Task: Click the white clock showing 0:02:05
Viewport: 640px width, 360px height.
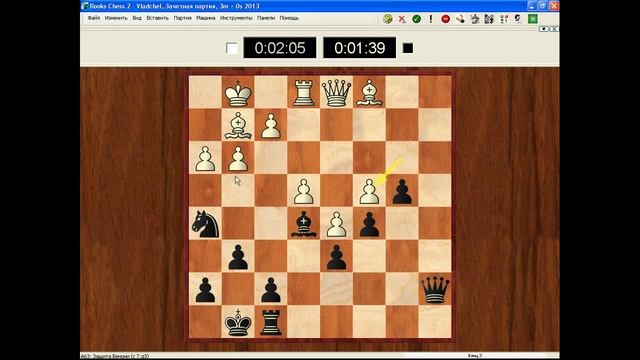Action: click(280, 48)
